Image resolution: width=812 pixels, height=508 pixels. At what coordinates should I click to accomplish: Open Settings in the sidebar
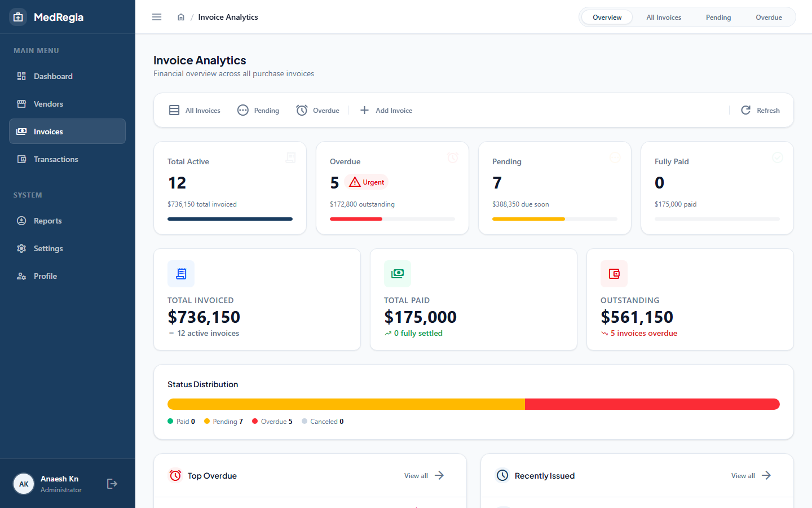(x=67, y=248)
